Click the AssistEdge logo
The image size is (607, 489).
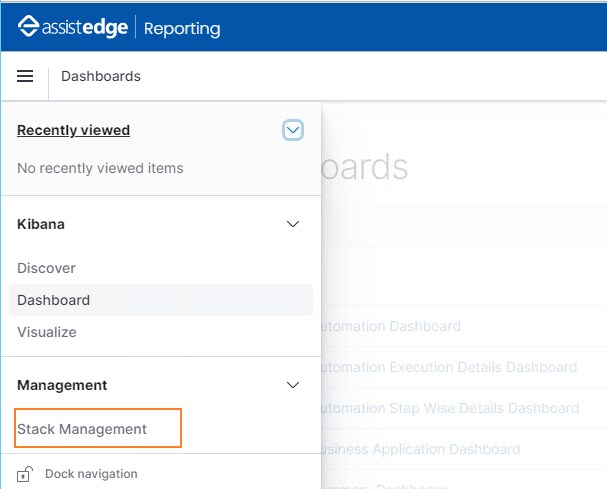point(73,27)
